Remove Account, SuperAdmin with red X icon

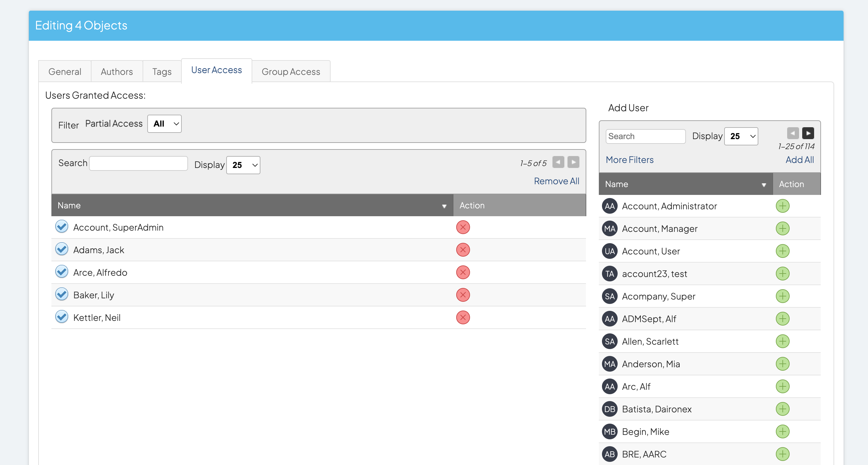click(x=463, y=227)
